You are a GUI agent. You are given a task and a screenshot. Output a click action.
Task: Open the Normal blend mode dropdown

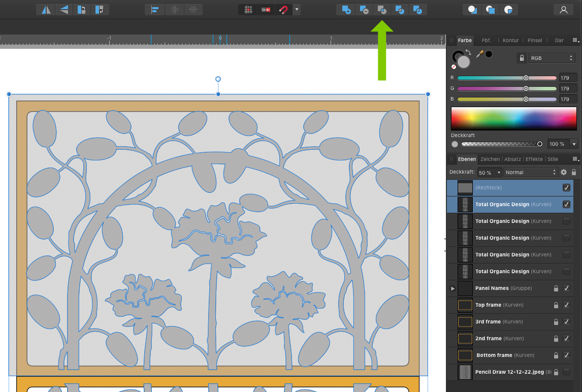click(531, 172)
